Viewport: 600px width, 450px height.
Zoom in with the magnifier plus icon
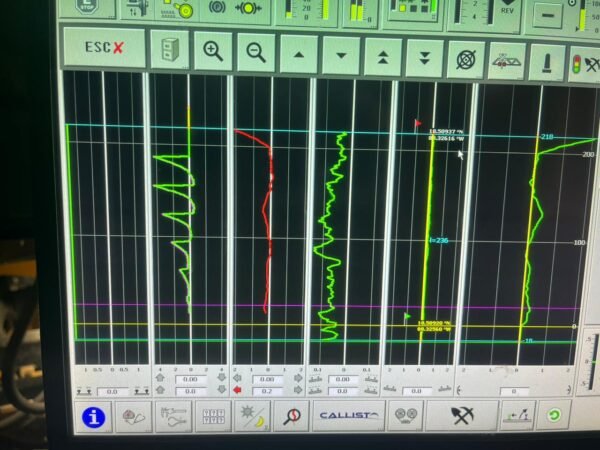[213, 51]
